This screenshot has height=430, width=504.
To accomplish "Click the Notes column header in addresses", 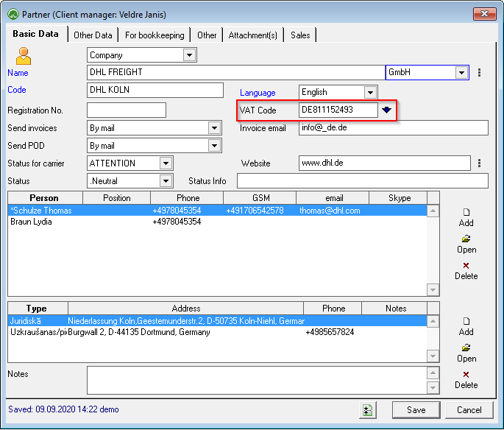I will pos(394,309).
